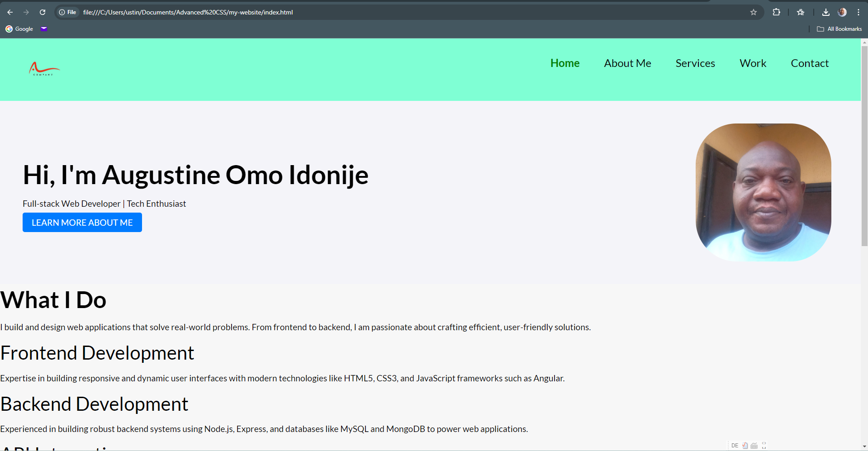Click the paragraph starting 'Experienced in building robust backend'
The image size is (868, 451).
point(264,429)
